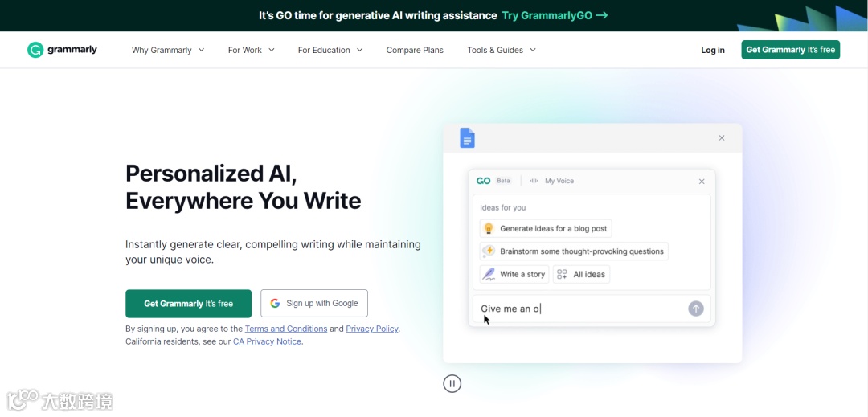Click the Grammarly logo in header
This screenshot has width=868, height=417.
coord(62,50)
